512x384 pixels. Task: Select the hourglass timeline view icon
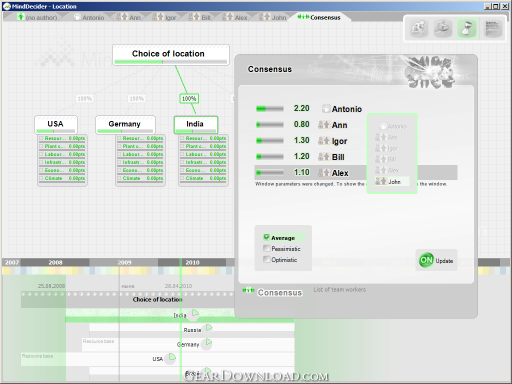467,28
